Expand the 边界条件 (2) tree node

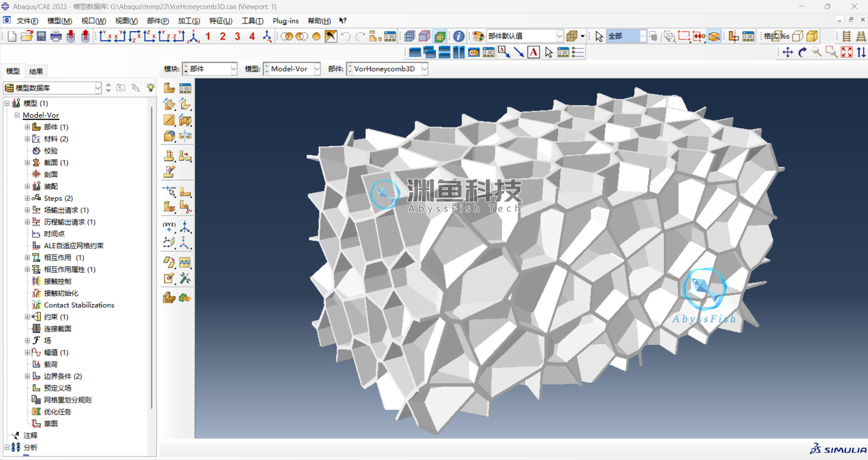point(27,376)
